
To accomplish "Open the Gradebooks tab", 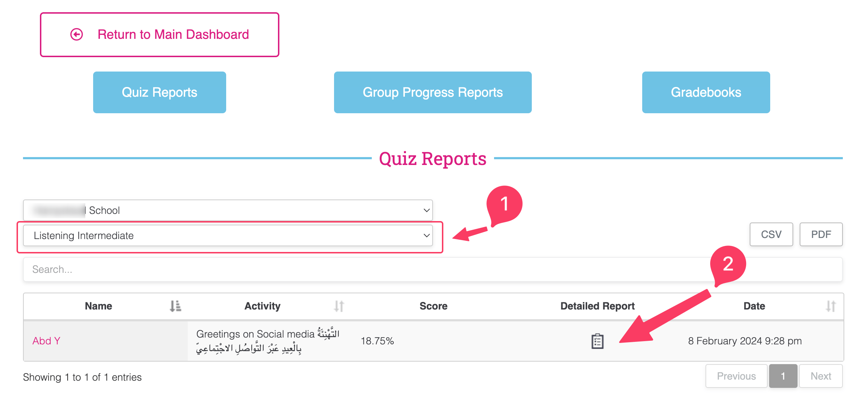I will [x=706, y=92].
